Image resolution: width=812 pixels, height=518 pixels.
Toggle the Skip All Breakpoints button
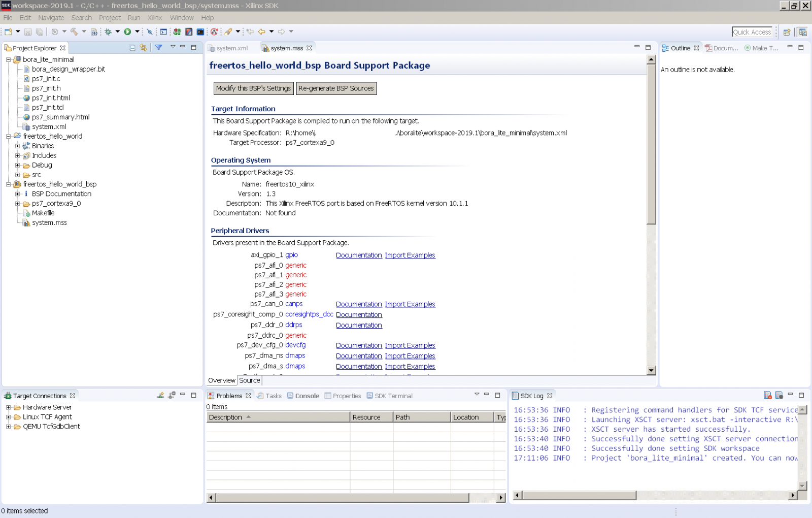point(150,31)
